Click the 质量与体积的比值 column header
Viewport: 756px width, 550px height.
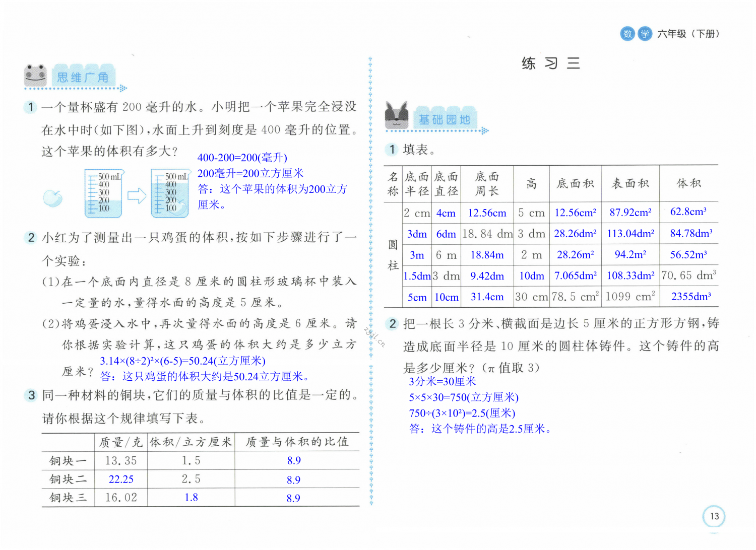pyautogui.click(x=297, y=442)
